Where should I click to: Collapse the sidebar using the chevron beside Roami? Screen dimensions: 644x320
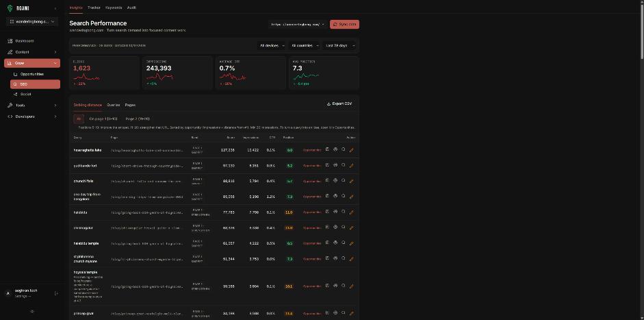click(x=55, y=9)
